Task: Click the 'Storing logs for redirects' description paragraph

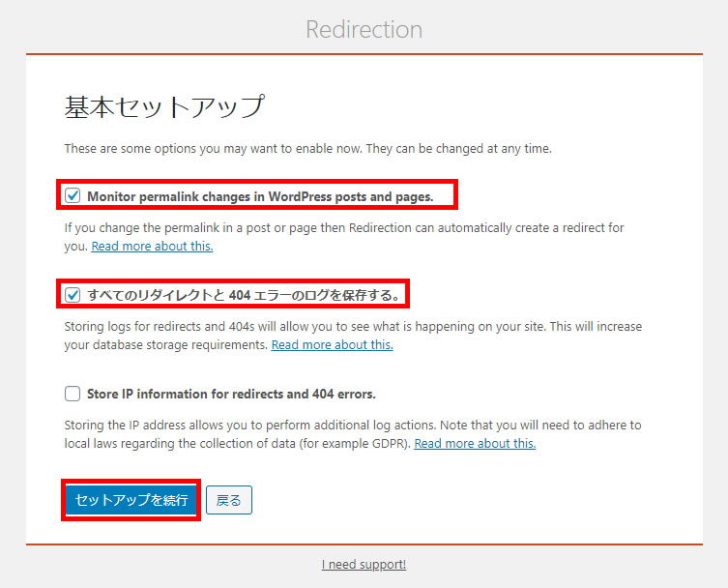Action: (x=353, y=336)
